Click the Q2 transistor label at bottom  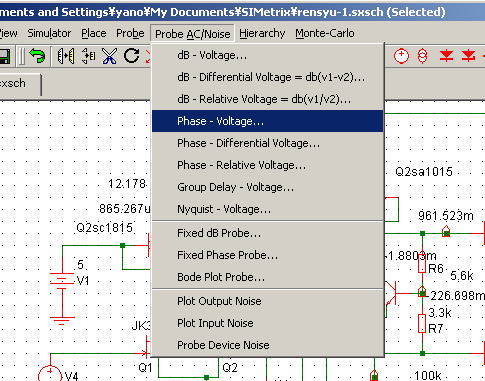(x=230, y=368)
